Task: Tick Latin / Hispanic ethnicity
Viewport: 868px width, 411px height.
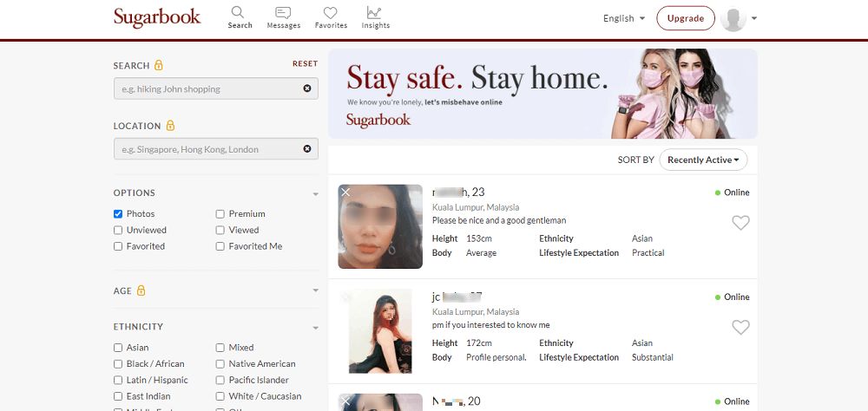Action: point(118,381)
